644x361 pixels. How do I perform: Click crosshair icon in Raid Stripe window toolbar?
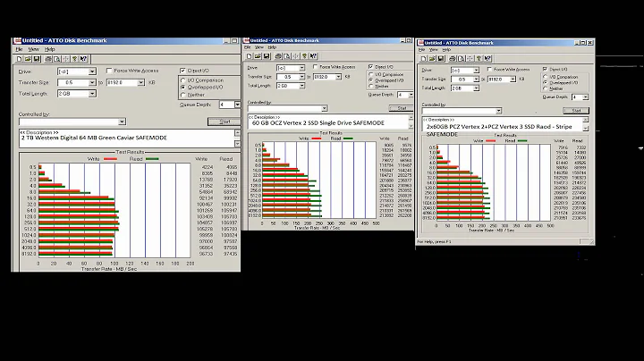tap(470, 59)
